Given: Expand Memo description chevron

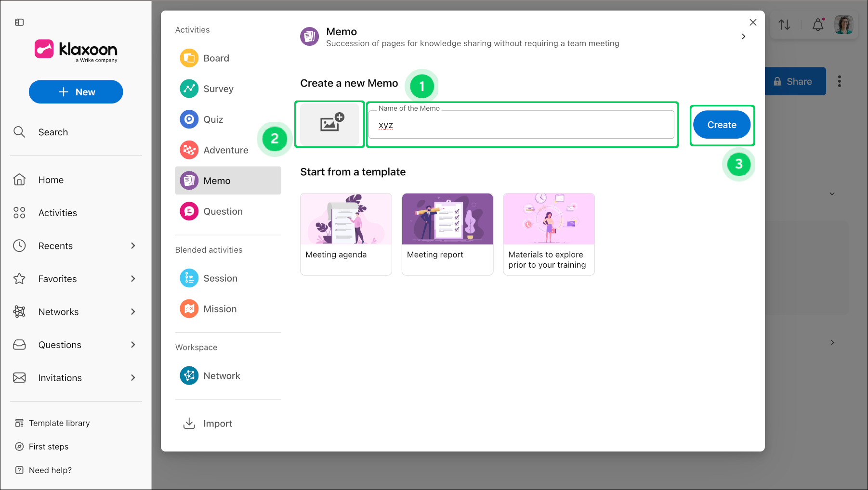Looking at the screenshot, I should pos(744,37).
